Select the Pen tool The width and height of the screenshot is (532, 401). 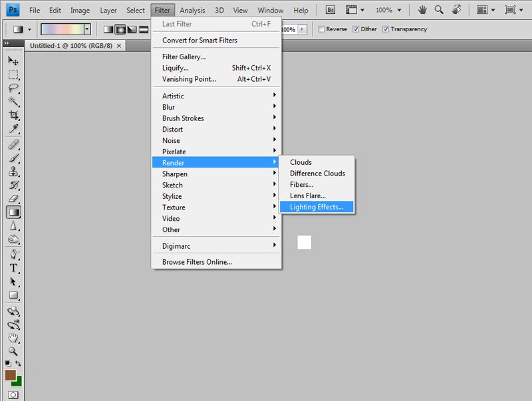click(13, 255)
